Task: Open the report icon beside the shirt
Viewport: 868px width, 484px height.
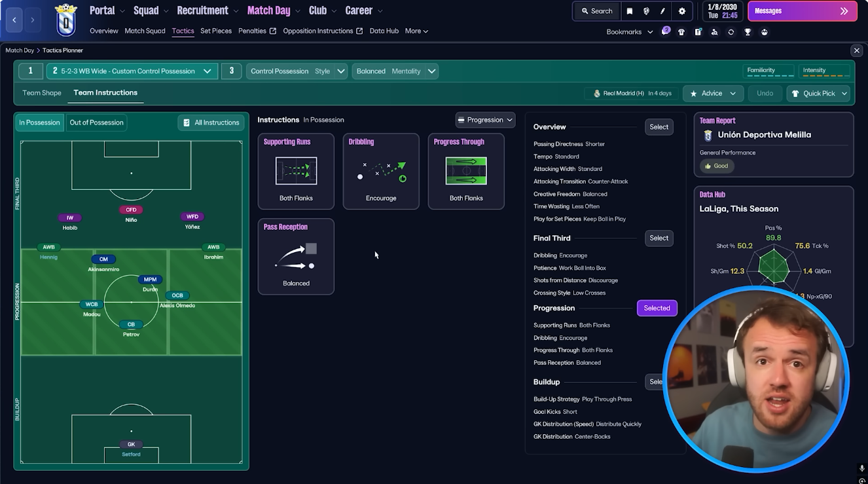Action: point(698,32)
